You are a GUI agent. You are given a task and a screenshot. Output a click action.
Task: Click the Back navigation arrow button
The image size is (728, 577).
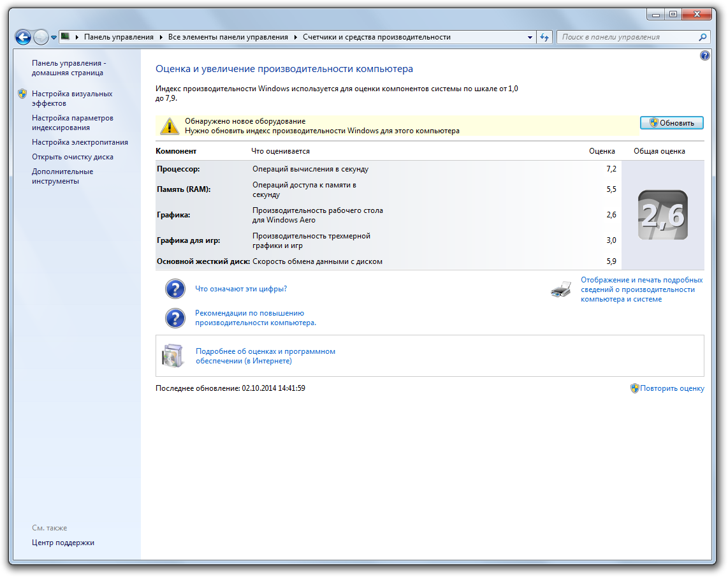point(23,37)
